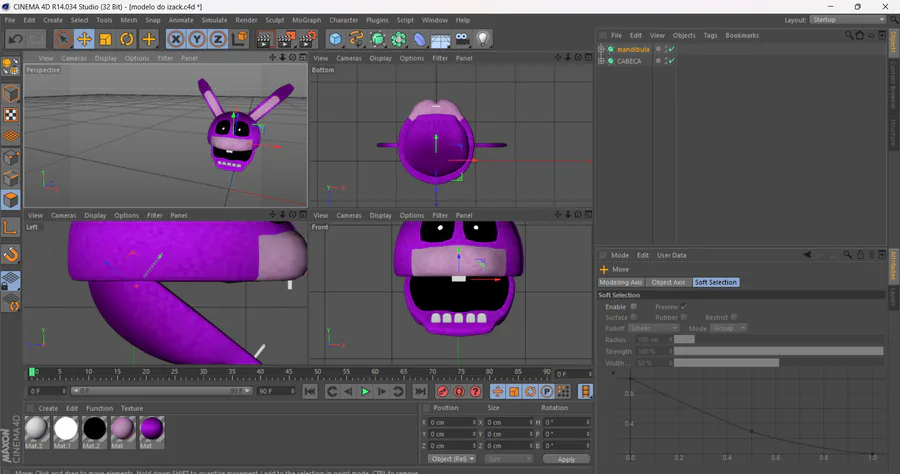Click frame 50 on the timeline ruler
900x474 pixels.
tap(317, 373)
